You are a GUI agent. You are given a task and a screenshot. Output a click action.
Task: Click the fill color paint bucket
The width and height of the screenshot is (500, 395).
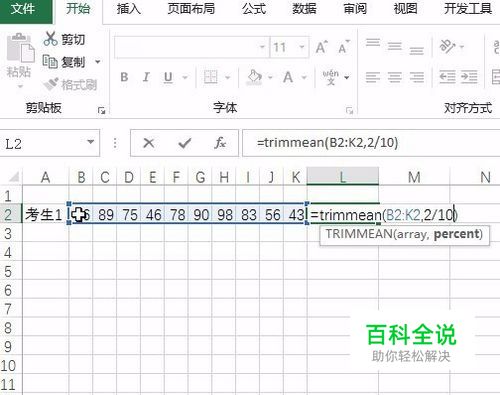(x=255, y=77)
